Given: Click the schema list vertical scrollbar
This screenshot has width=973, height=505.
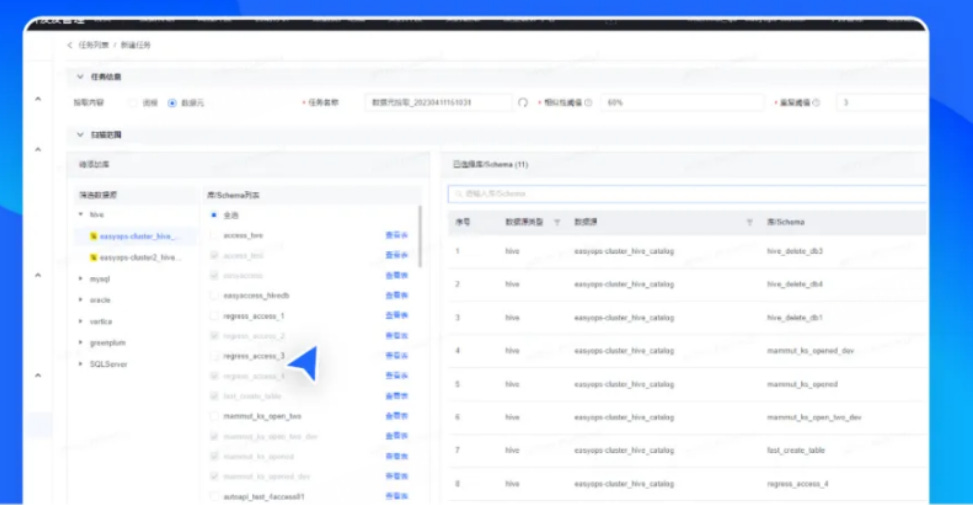Looking at the screenshot, I should coord(420,236).
